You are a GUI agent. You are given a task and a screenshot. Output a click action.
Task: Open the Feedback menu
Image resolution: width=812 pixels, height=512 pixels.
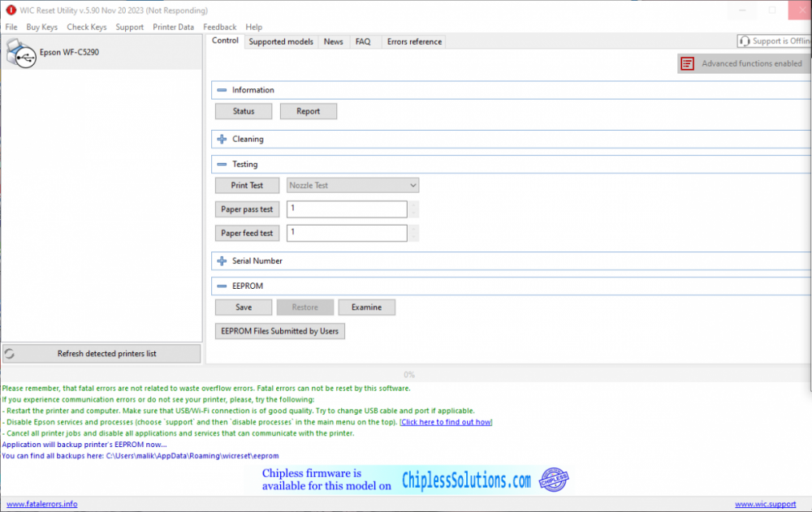click(x=219, y=27)
